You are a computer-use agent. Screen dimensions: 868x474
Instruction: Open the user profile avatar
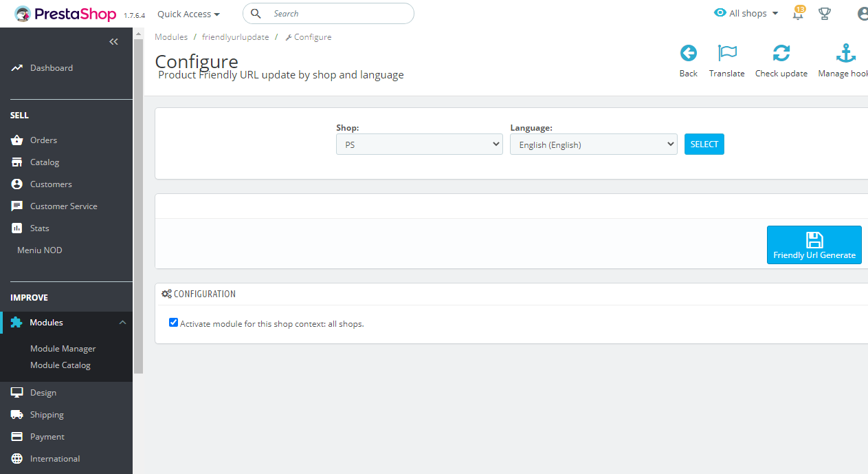(863, 14)
